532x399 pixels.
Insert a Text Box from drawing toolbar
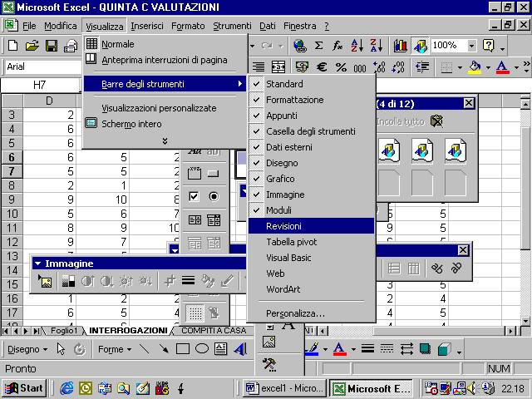click(221, 349)
